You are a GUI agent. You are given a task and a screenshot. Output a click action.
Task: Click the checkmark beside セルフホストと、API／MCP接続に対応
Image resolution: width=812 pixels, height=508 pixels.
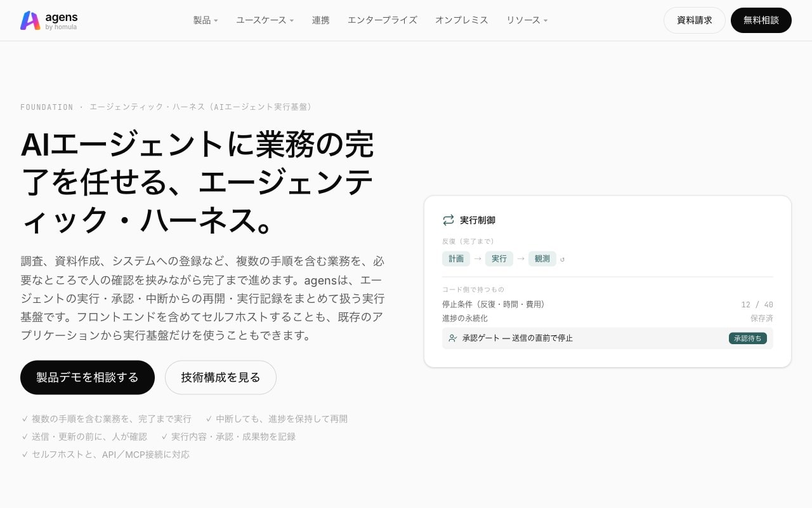tap(25, 455)
